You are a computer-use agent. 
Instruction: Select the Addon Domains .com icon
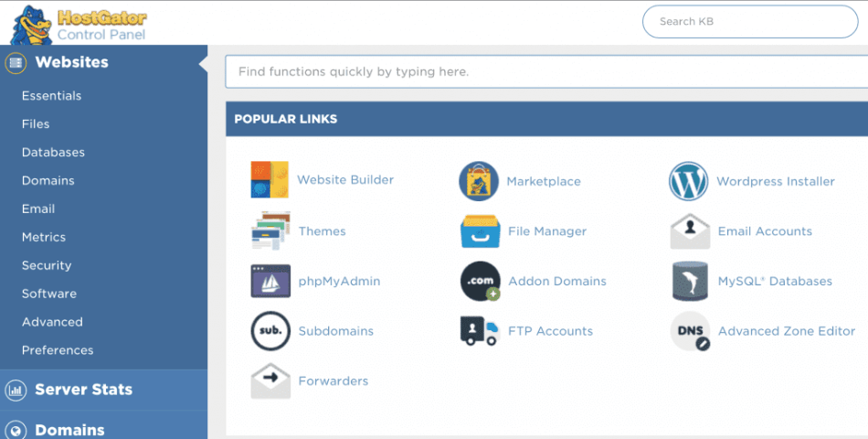pyautogui.click(x=480, y=281)
